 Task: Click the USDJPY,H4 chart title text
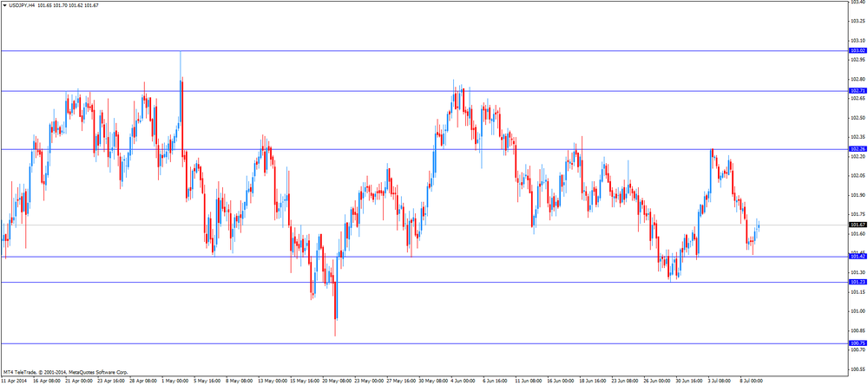[x=23, y=5]
